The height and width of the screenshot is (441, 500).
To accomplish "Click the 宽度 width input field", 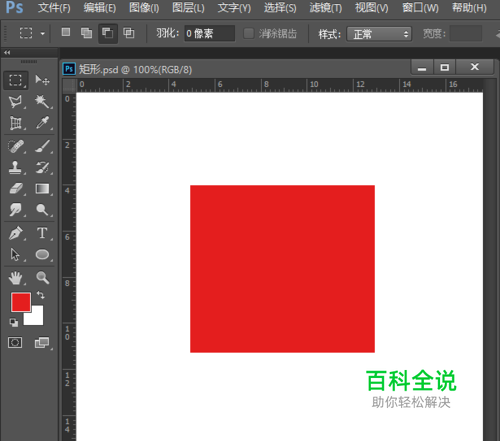I will click(466, 33).
